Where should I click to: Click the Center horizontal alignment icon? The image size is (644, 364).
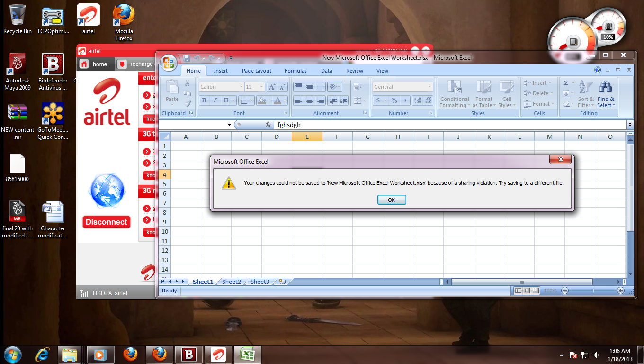click(x=309, y=100)
